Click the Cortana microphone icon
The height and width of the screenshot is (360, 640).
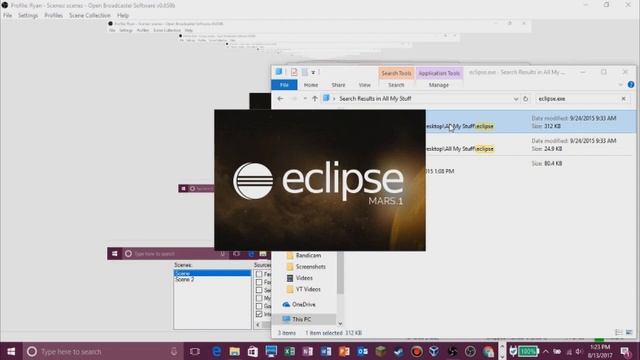[x=174, y=351]
